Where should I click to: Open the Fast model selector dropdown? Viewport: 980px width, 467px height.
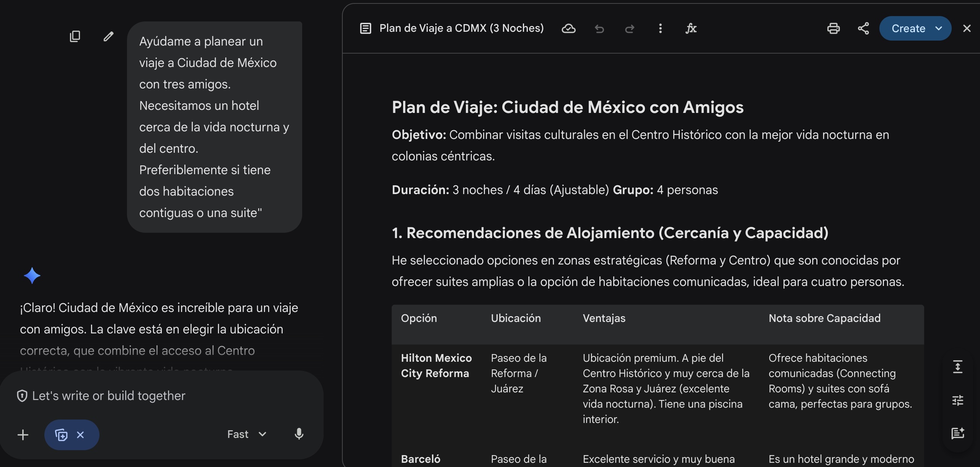[246, 434]
